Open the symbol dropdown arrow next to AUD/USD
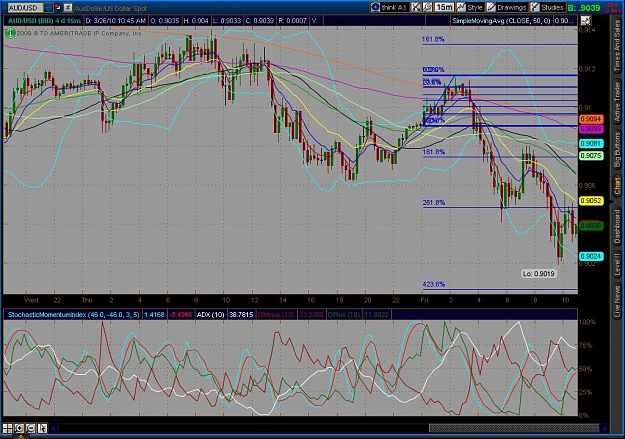The width and height of the screenshot is (625, 439). [x=48, y=7]
